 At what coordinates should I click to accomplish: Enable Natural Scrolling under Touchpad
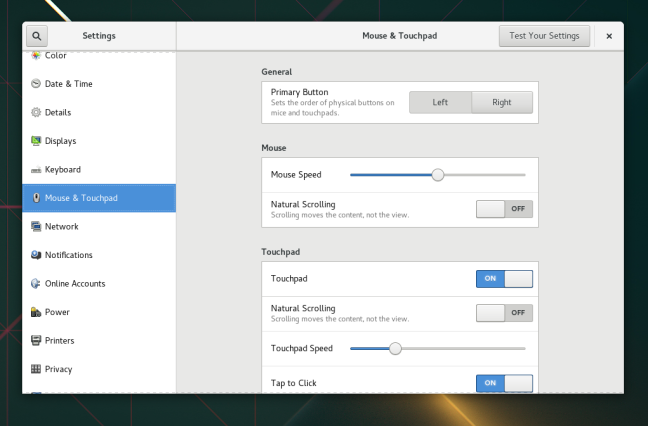[504, 313]
